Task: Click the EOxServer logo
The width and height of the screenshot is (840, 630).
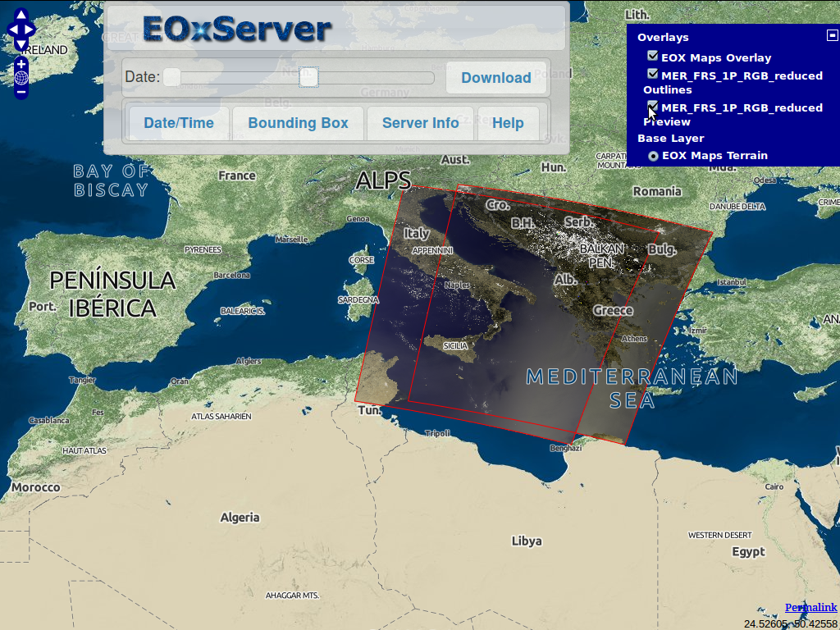Action: [237, 29]
